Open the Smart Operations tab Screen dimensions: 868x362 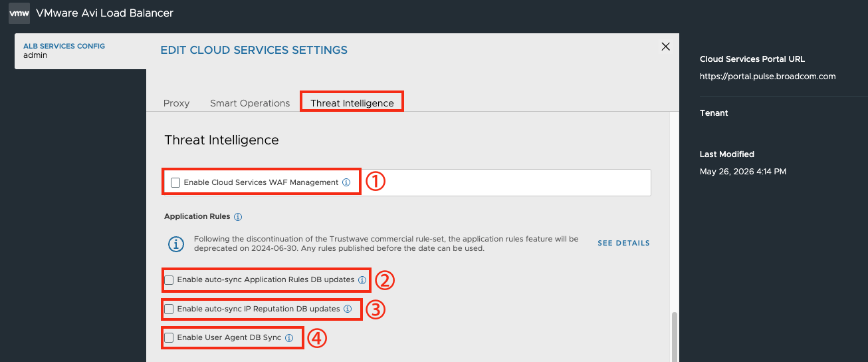click(x=250, y=103)
